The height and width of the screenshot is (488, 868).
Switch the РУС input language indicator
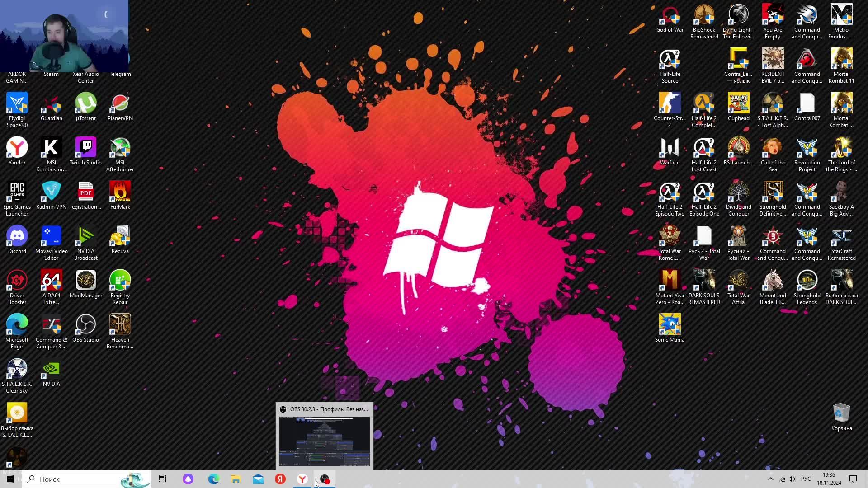[x=806, y=479]
